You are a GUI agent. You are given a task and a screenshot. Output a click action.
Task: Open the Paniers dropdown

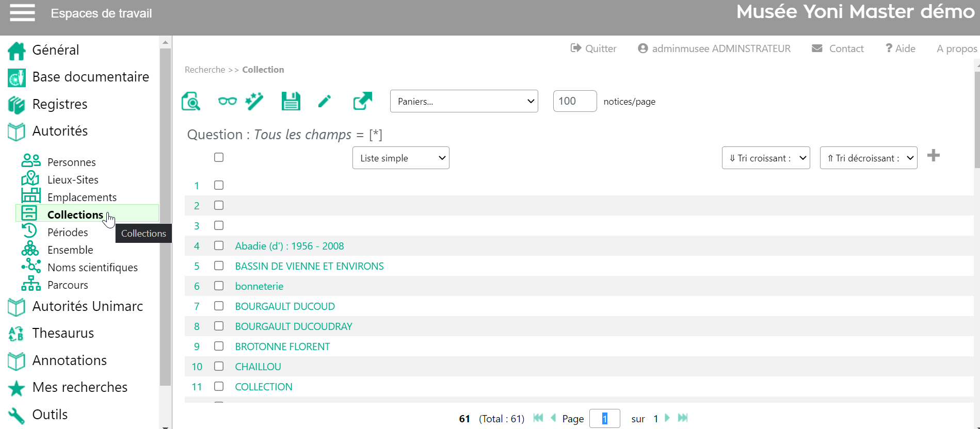coord(464,101)
